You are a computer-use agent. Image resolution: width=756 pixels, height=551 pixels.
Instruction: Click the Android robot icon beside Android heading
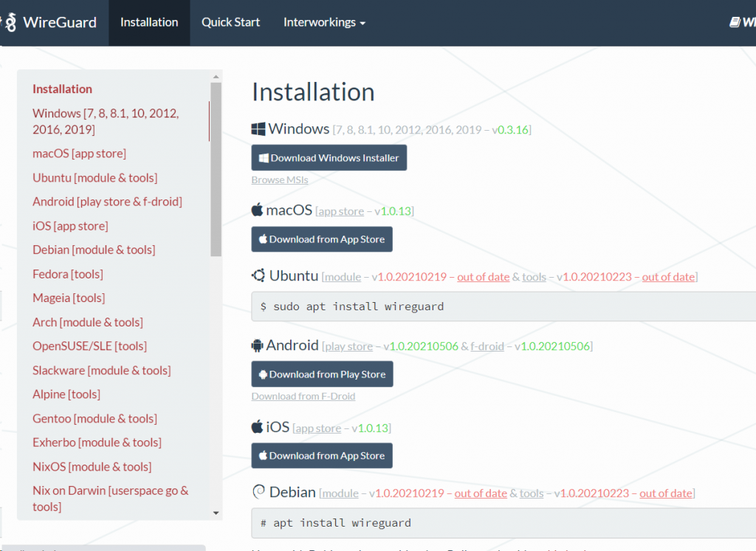[258, 346]
